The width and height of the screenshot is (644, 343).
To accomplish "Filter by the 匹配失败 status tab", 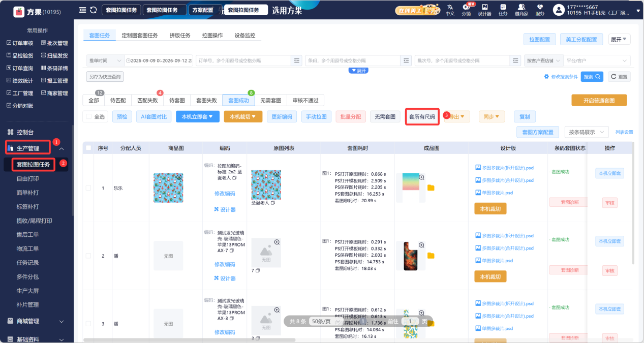I will tap(147, 101).
